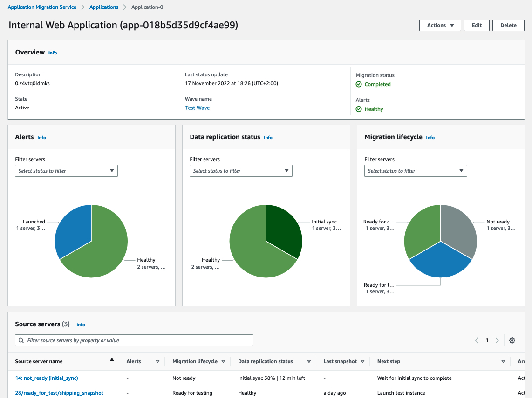This screenshot has width=532, height=398.
Task: Open the Data replication status filter dropdown
Action: point(241,171)
